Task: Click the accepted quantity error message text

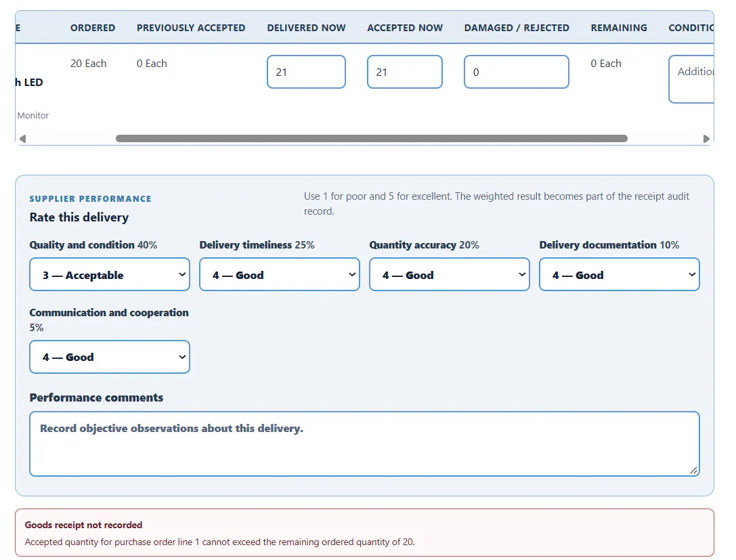Action: click(219, 542)
